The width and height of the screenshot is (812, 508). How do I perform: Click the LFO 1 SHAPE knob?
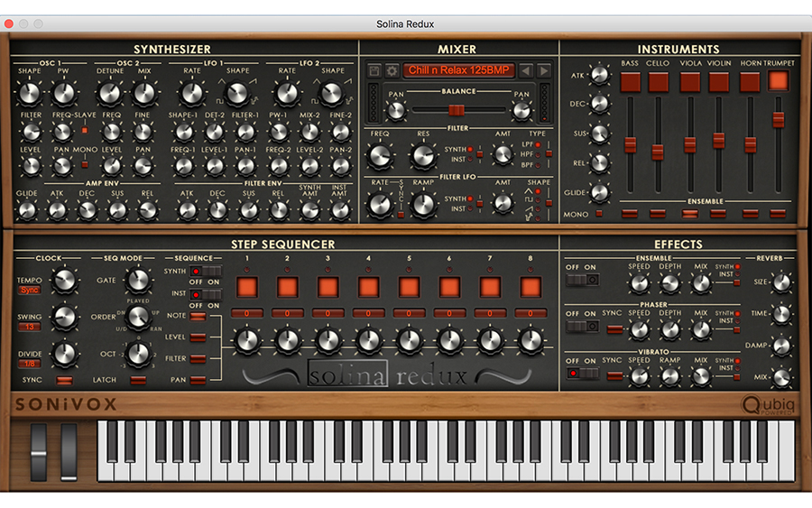point(237,94)
